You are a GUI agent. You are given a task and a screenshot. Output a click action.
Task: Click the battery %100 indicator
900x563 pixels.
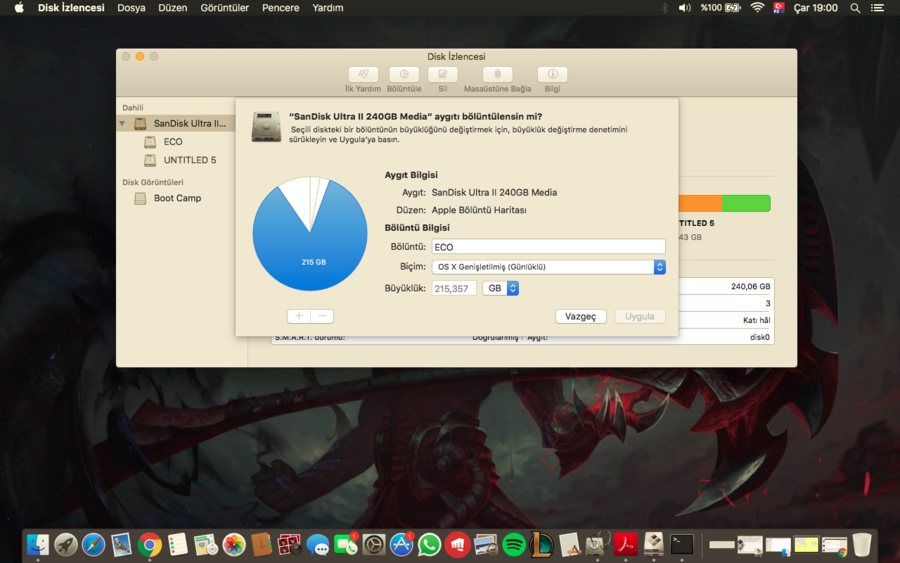tap(720, 8)
